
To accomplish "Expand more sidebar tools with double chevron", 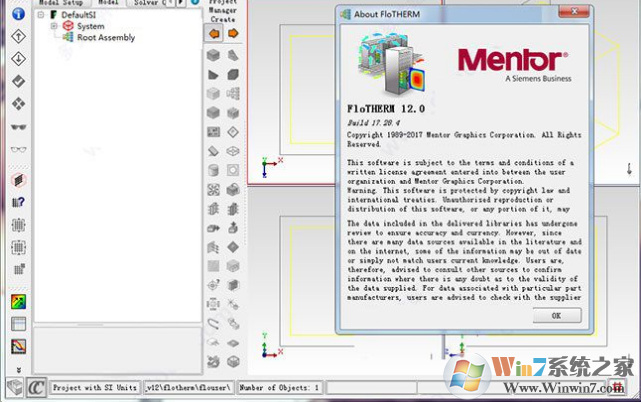I will click(18, 370).
